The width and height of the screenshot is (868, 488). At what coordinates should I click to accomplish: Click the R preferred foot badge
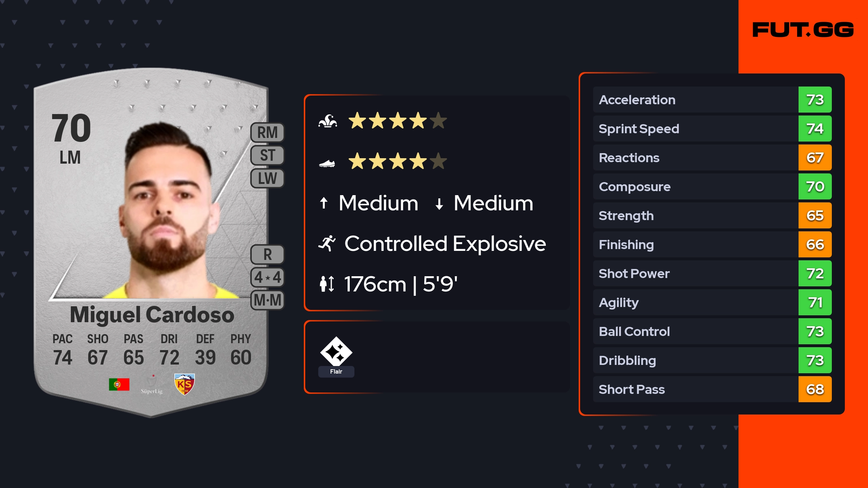(267, 254)
